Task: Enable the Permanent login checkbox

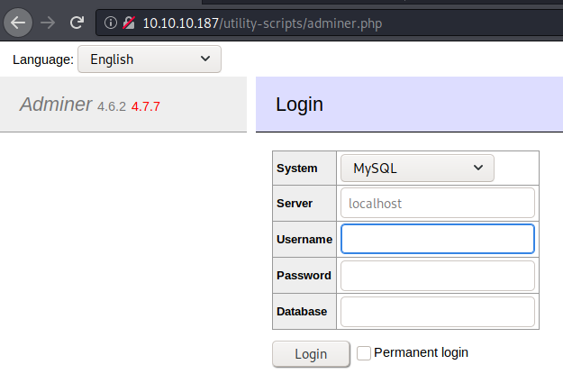Action: coord(364,353)
